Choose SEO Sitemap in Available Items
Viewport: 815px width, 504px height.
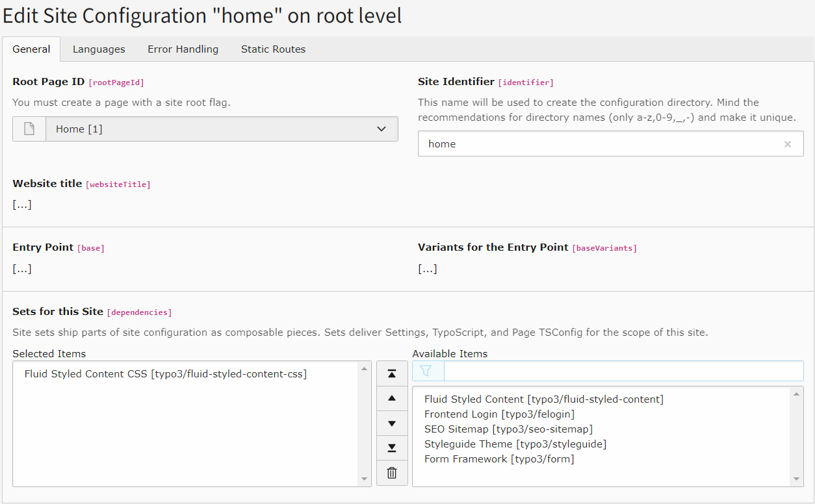pyautogui.click(x=508, y=429)
